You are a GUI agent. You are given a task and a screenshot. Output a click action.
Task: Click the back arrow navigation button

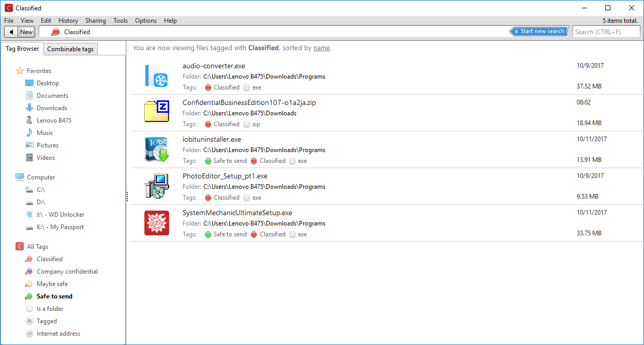[x=11, y=32]
